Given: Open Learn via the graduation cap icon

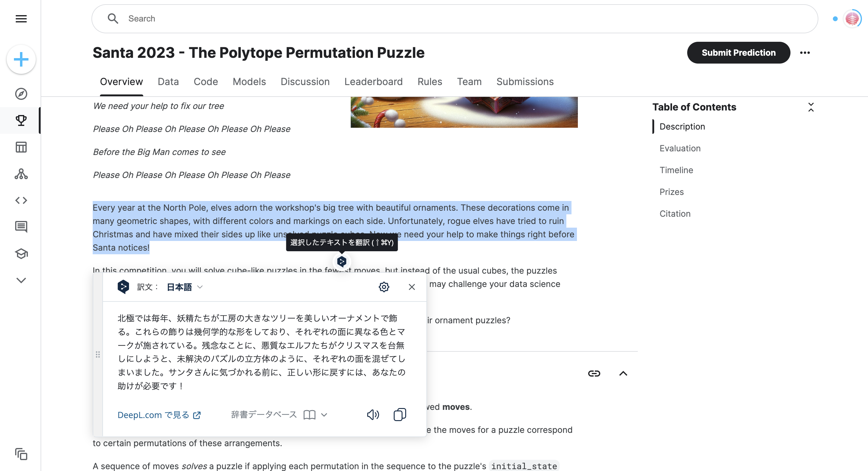Looking at the screenshot, I should point(21,254).
